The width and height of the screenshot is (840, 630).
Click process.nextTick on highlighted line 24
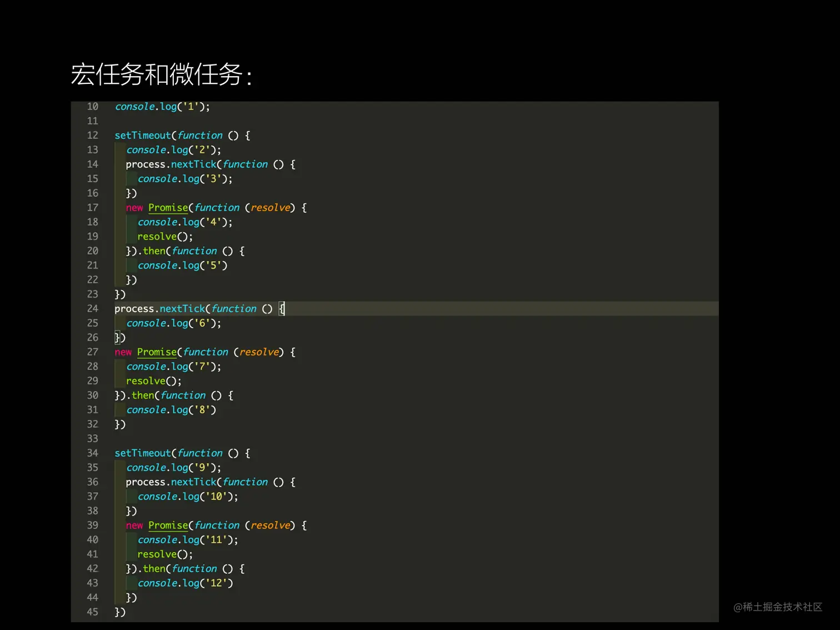click(159, 309)
